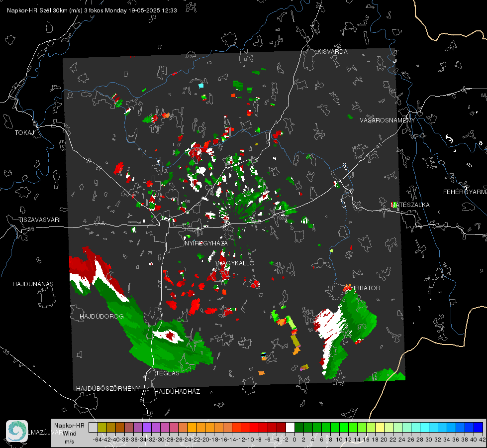Click the TISZAVASVÁRI label
This screenshot has height=448, width=487.
point(39,220)
